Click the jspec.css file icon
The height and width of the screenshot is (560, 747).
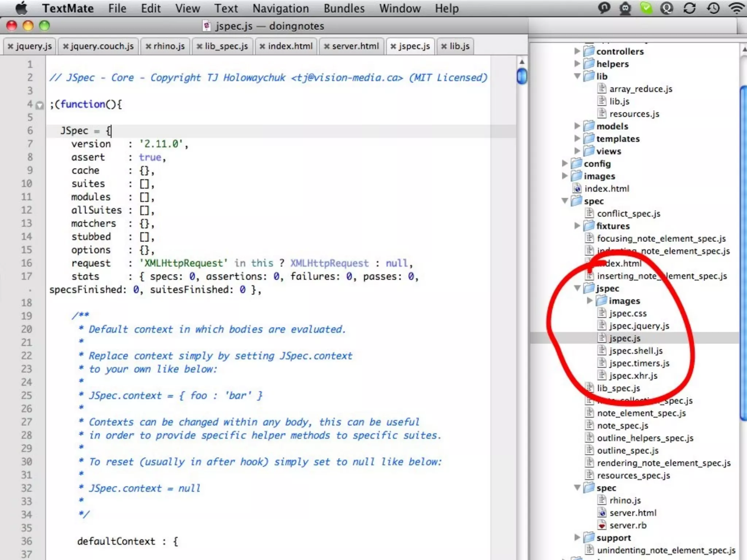click(x=602, y=313)
